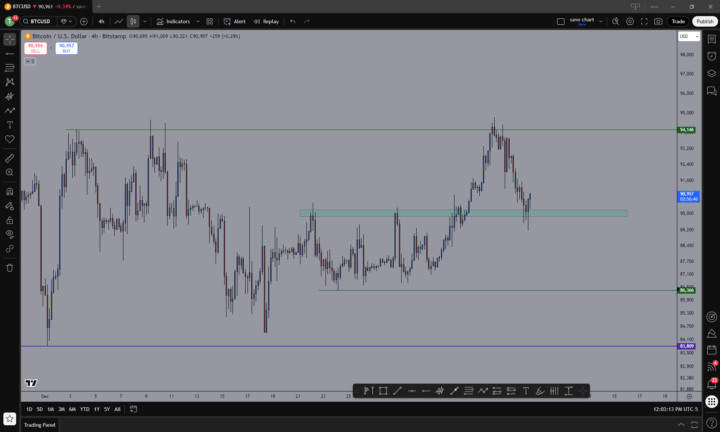Open the chats panel icon
This screenshot has height=432, width=720.
pos(712,91)
